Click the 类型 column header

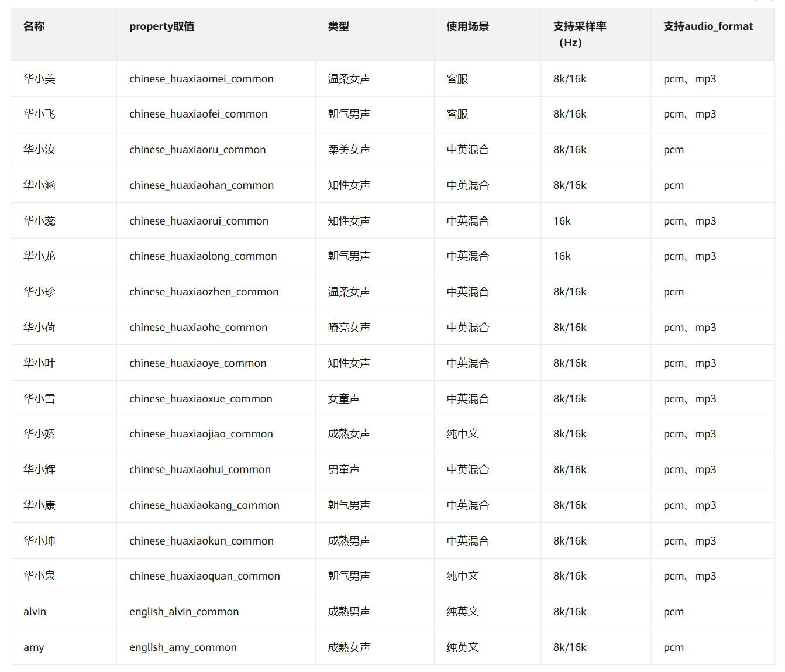pyautogui.click(x=338, y=26)
